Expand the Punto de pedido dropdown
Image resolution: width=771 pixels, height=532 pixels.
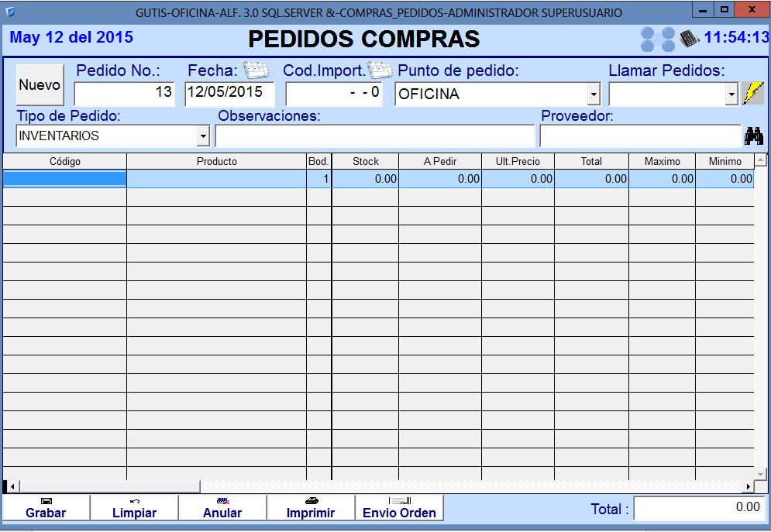pos(594,94)
